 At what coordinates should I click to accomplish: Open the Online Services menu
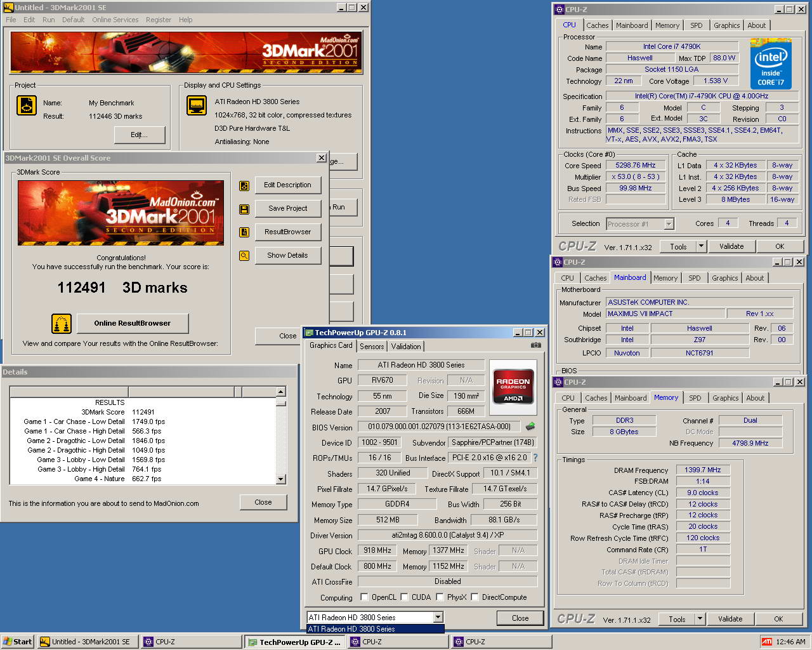coord(115,20)
